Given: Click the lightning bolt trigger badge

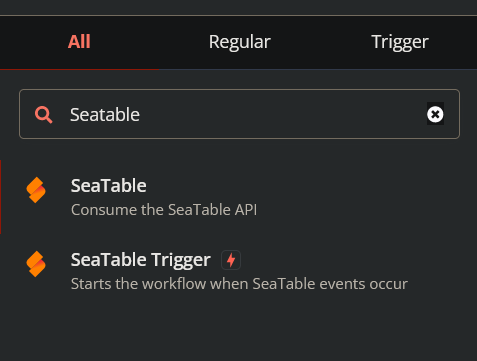Looking at the screenshot, I should [231, 260].
